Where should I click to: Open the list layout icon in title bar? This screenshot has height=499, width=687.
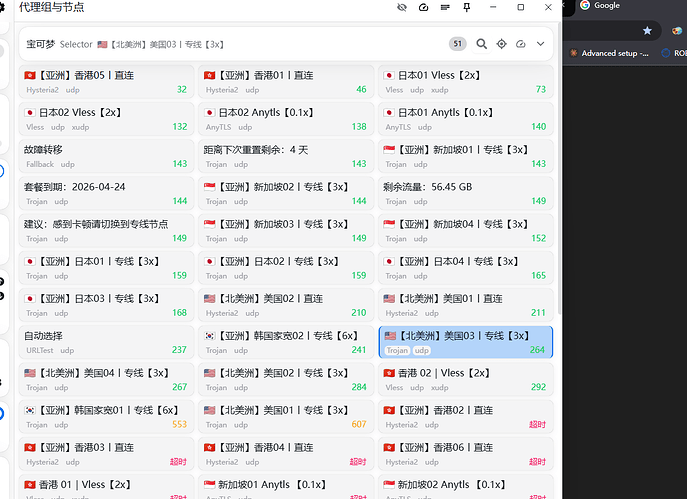[445, 7]
